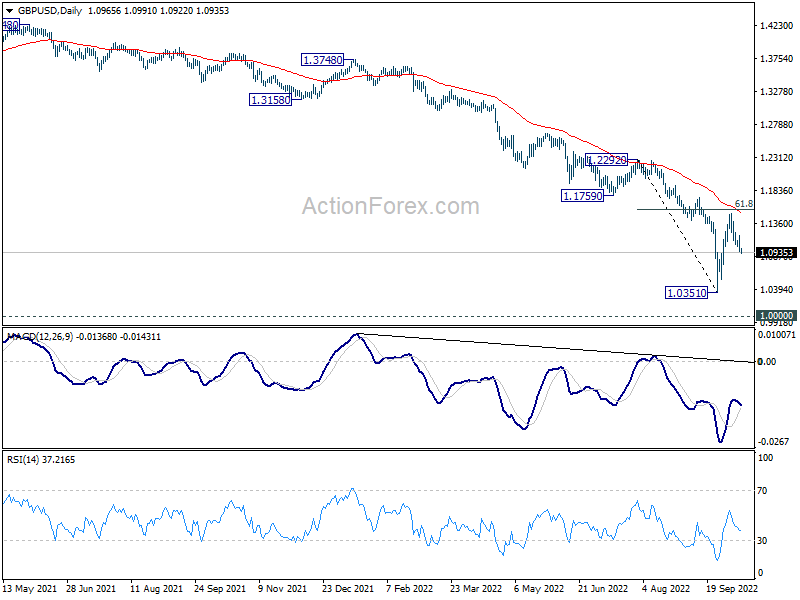Select the 1.17590 price label
Screen dimensions: 800x600
tap(582, 196)
